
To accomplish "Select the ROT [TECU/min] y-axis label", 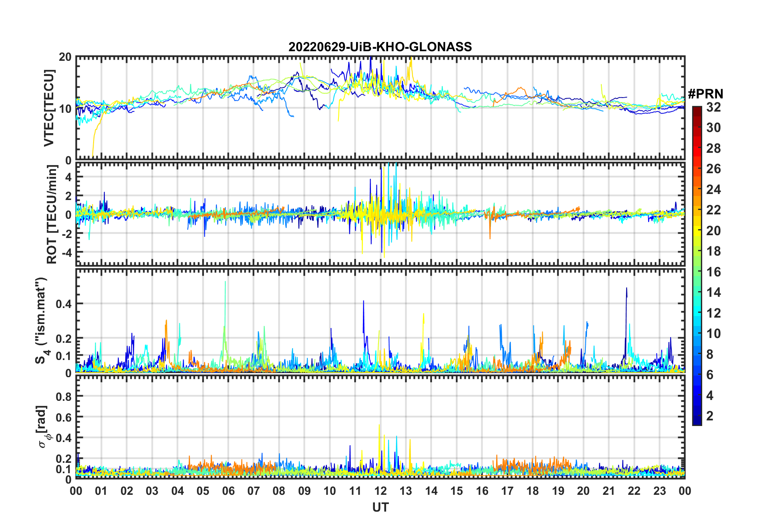I will click(52, 214).
